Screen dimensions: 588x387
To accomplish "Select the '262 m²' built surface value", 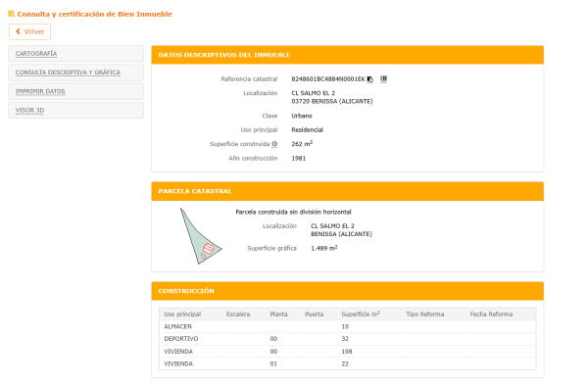I will (x=302, y=144).
